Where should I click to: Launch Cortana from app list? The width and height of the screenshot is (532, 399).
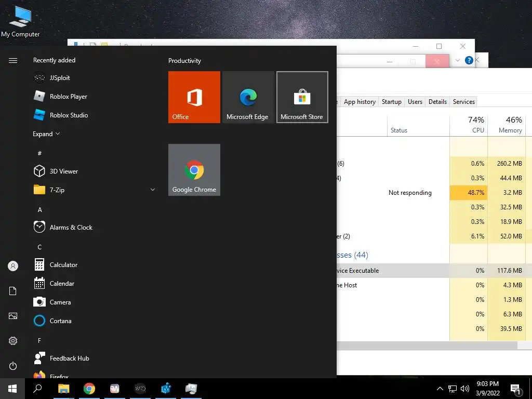95,321
